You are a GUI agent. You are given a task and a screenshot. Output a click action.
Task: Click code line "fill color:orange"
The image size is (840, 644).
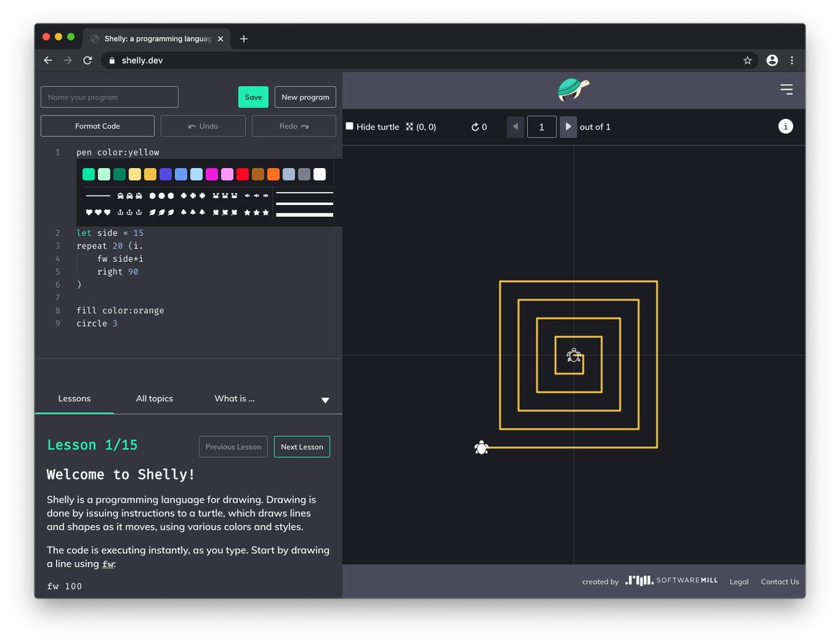coord(120,310)
